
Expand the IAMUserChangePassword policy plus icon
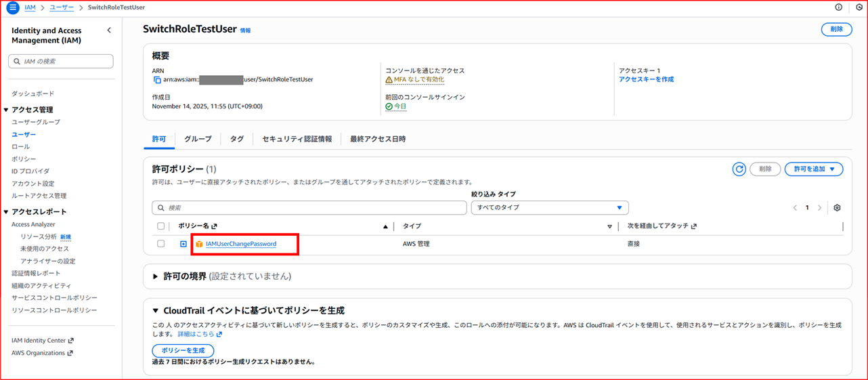pos(183,244)
